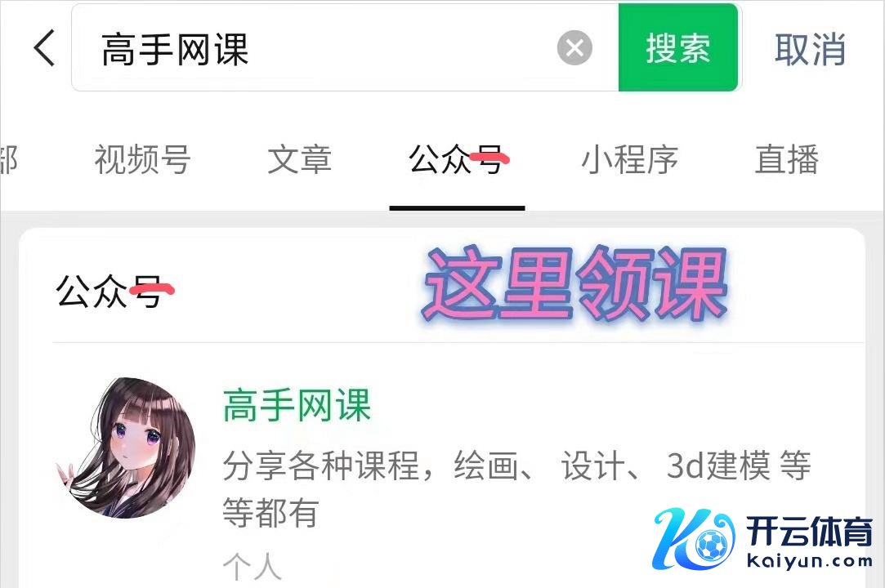Tap the 这里领课 overlay text
The height and width of the screenshot is (588, 885).
[575, 284]
